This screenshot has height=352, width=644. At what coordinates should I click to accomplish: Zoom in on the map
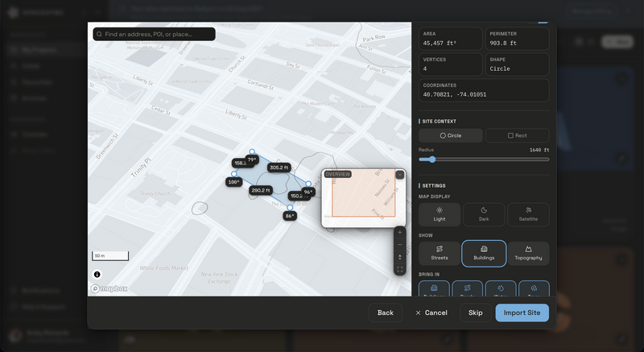pos(399,233)
